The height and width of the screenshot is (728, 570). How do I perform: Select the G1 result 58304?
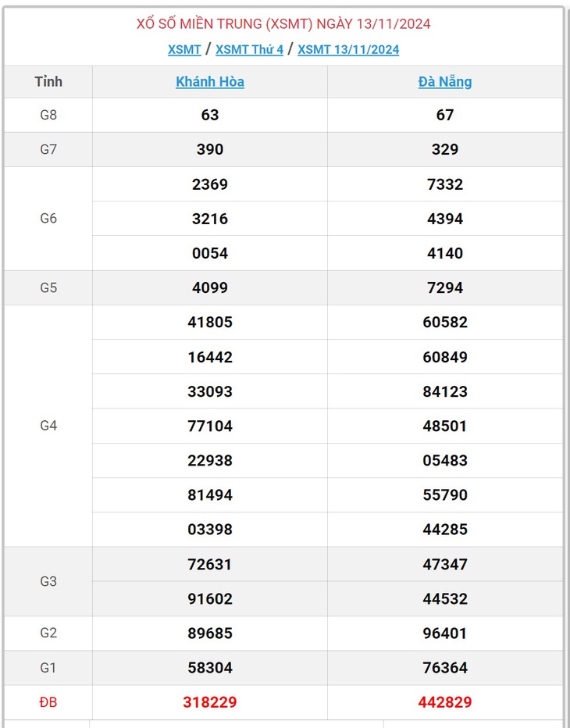(210, 667)
